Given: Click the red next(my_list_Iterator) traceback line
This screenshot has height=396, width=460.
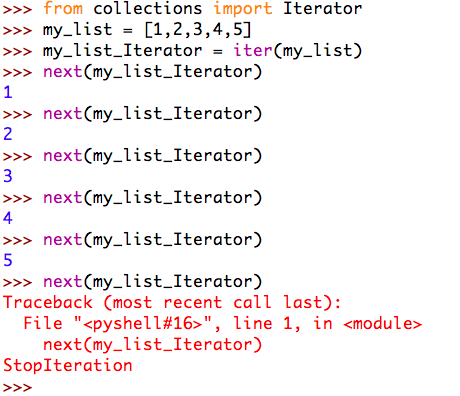Looking at the screenshot, I should click(x=153, y=345).
